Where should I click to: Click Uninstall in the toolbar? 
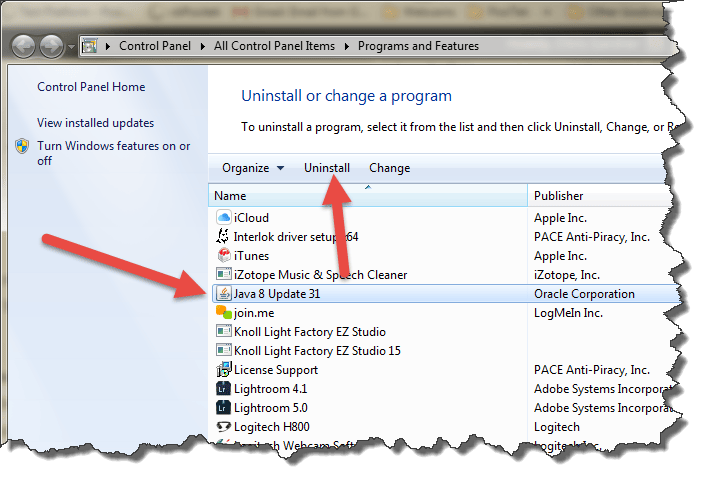[x=327, y=168]
